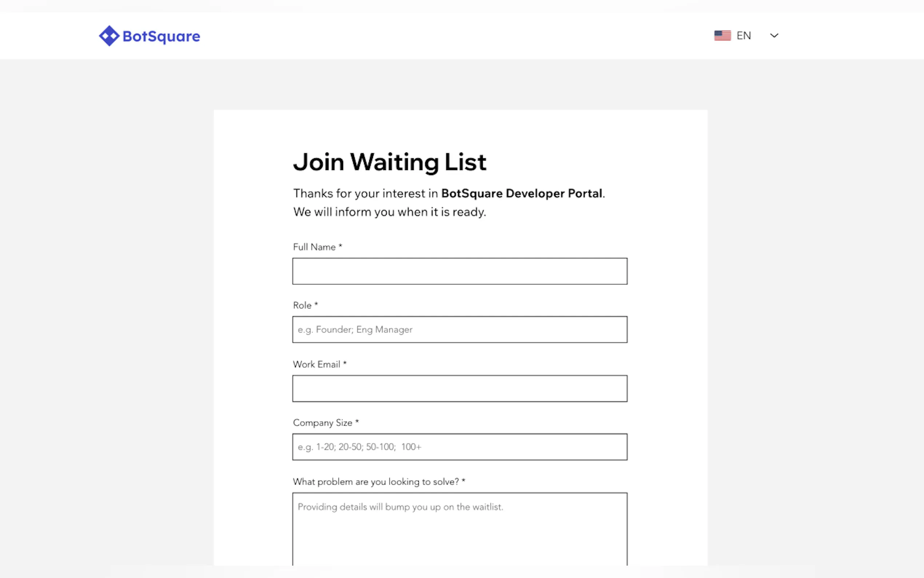
Task: Click the Join Waiting List heading
Action: coord(389,162)
